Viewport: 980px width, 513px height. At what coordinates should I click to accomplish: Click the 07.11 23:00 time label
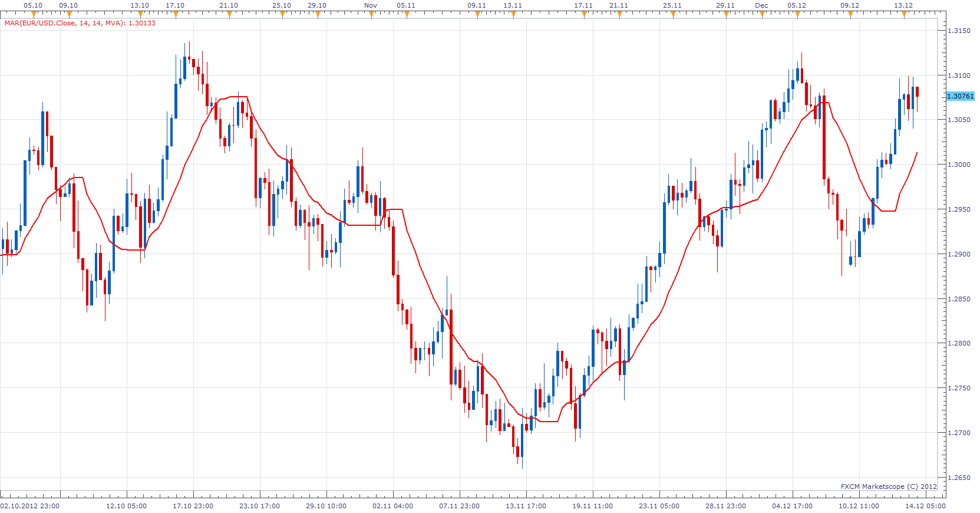click(460, 506)
